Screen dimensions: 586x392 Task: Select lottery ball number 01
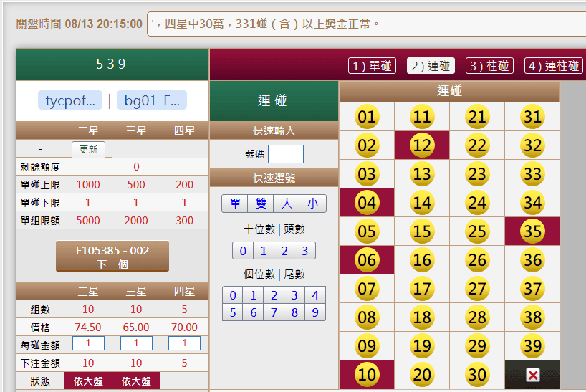coord(367,117)
